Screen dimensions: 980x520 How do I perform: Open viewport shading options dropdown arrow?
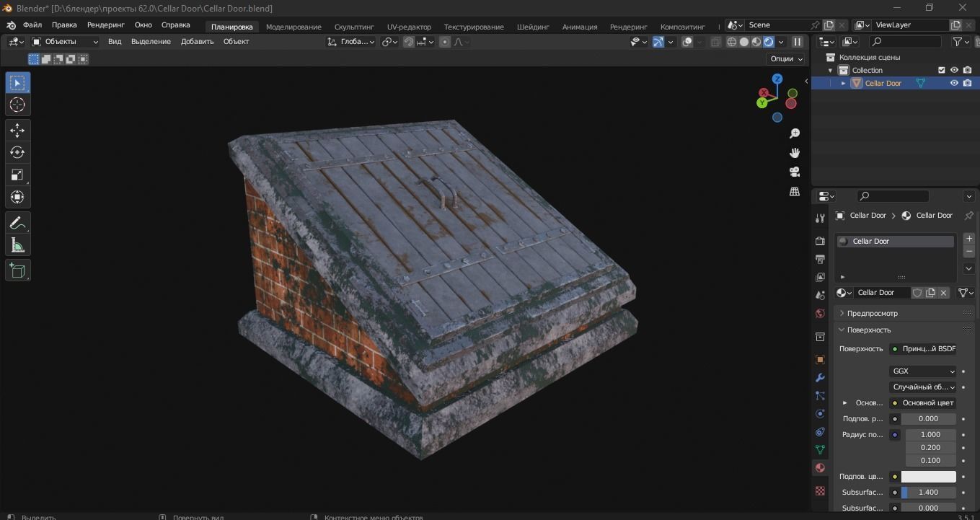pyautogui.click(x=781, y=42)
